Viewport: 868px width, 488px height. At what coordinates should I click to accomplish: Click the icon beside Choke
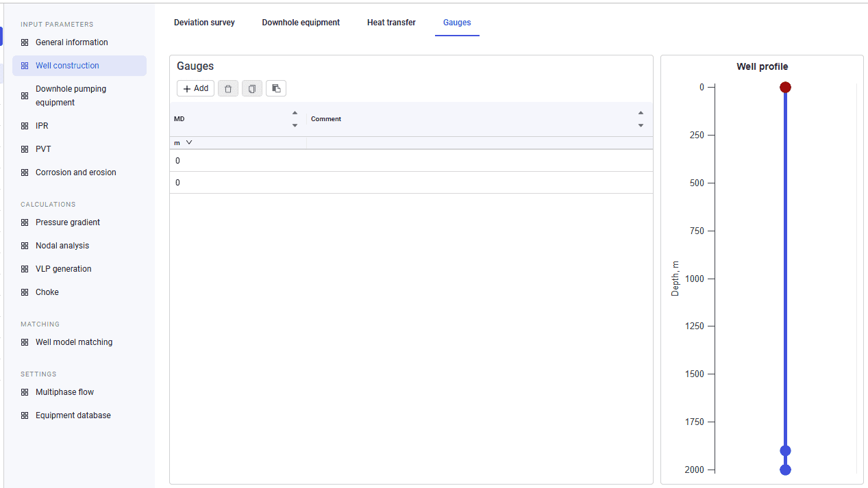(x=25, y=292)
